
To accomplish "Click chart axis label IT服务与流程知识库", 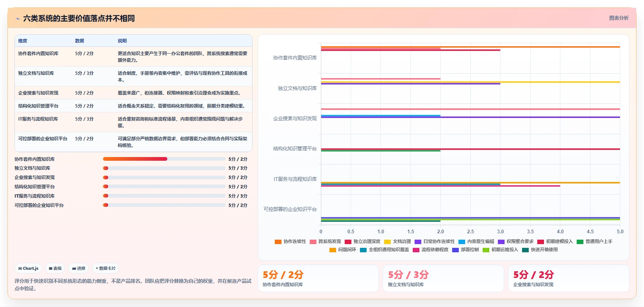I will 295,179.
